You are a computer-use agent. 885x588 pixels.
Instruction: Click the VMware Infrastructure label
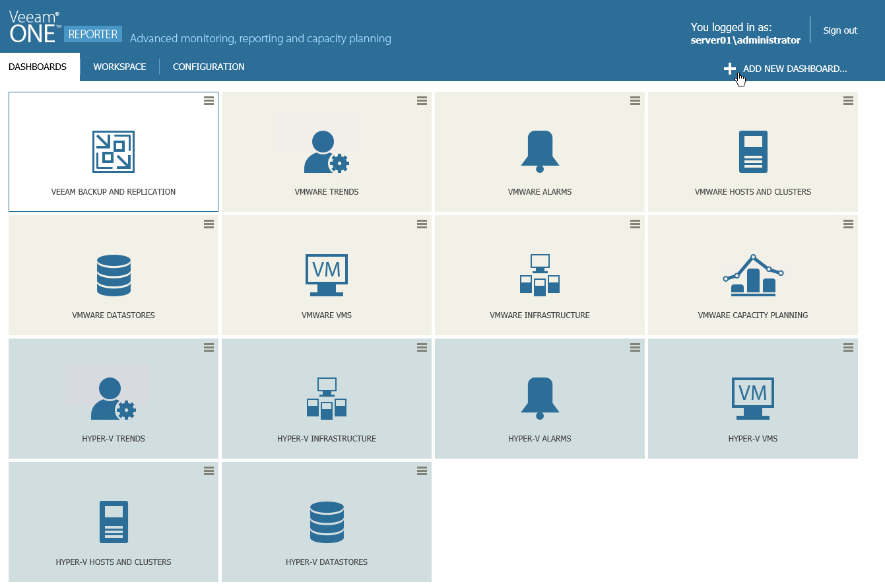pyautogui.click(x=540, y=315)
